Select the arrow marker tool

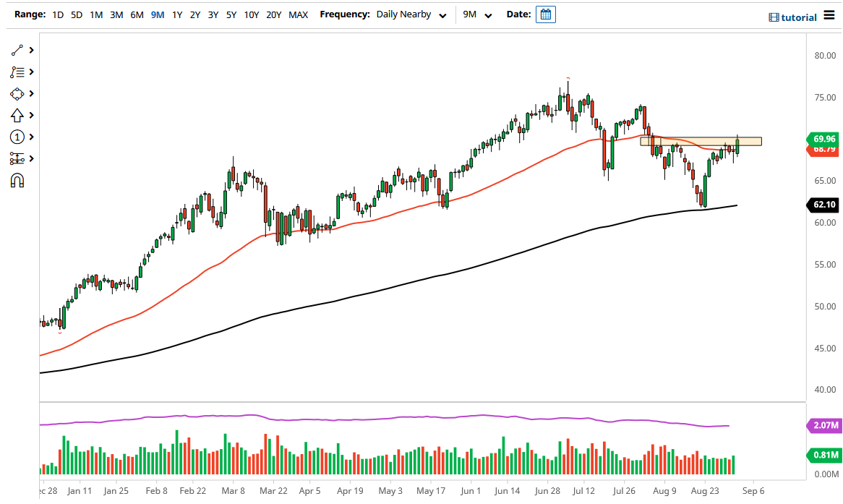tap(15, 115)
